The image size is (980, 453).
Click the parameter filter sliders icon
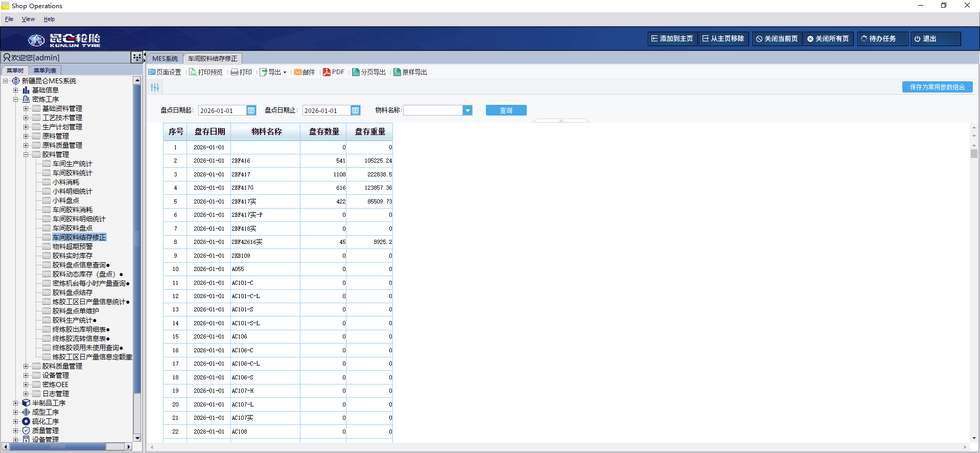coord(155,88)
